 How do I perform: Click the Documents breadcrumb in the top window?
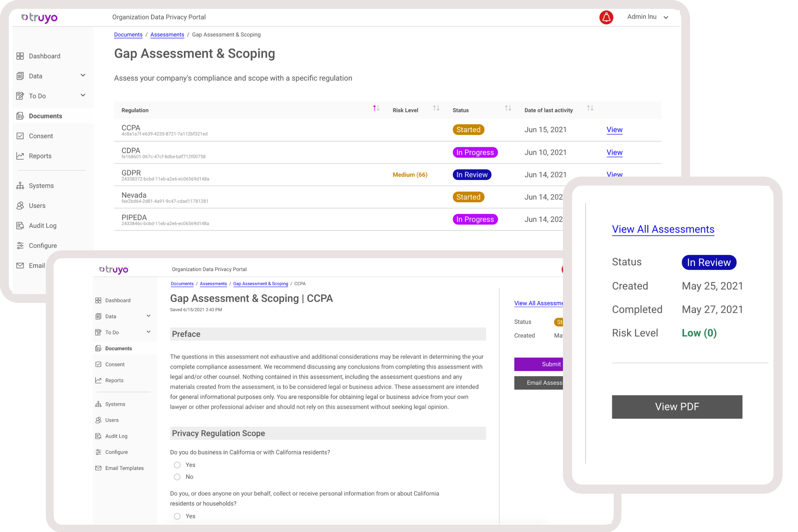tap(128, 35)
